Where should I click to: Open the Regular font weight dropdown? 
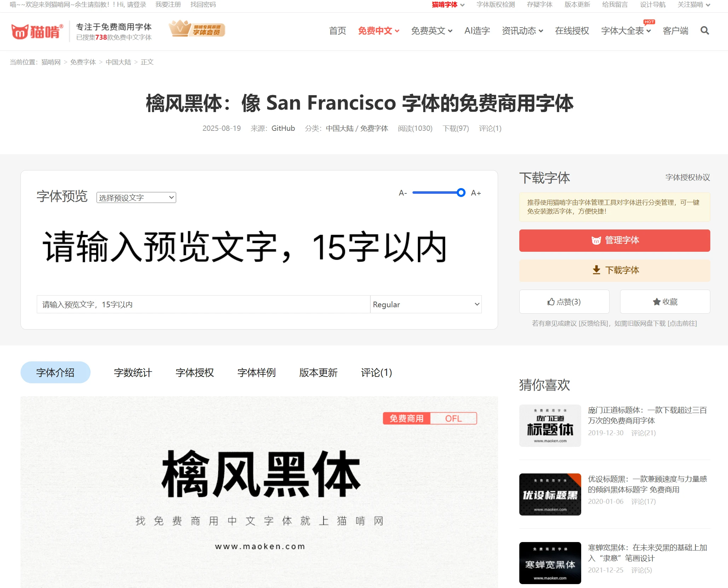pos(426,304)
